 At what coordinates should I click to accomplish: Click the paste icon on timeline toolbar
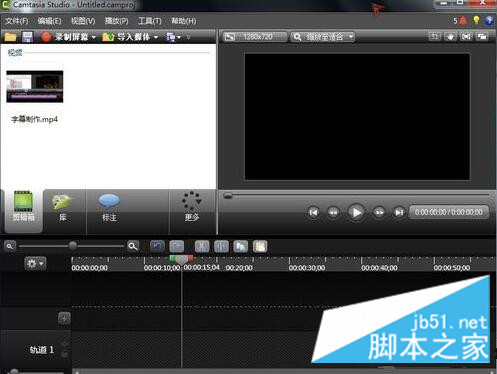pos(260,246)
